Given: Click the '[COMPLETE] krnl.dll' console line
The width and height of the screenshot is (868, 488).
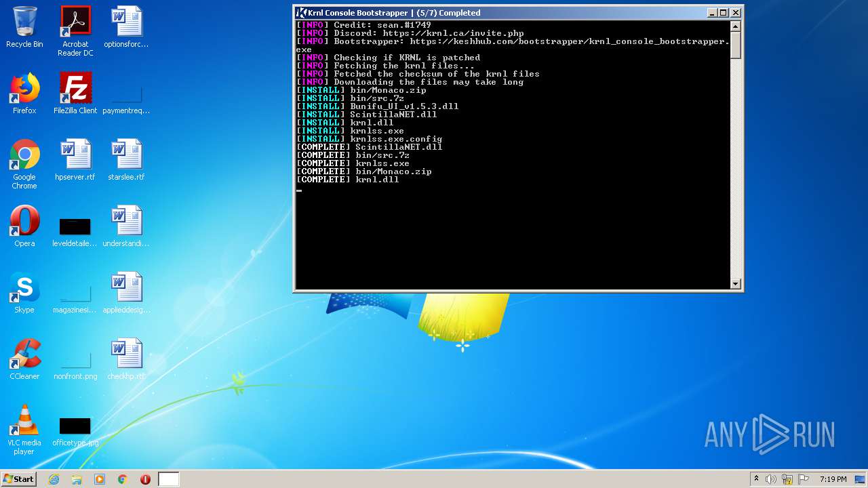Looking at the screenshot, I should tap(347, 180).
